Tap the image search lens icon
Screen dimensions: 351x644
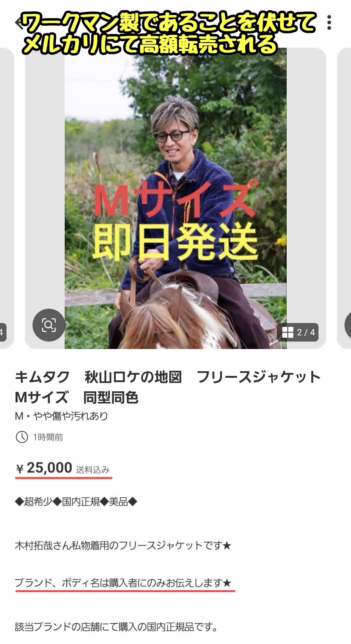click(x=49, y=325)
